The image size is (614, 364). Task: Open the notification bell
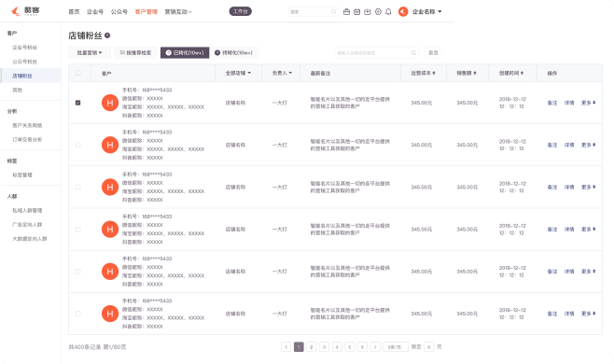388,12
